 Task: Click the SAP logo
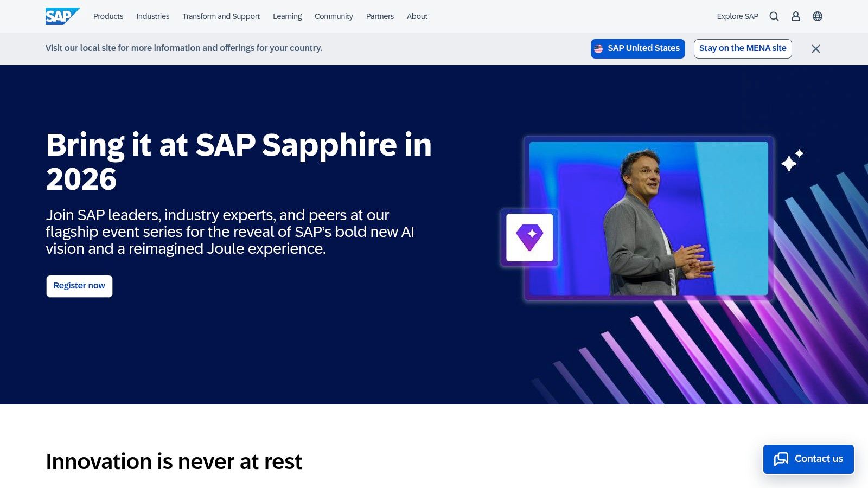coord(61,16)
